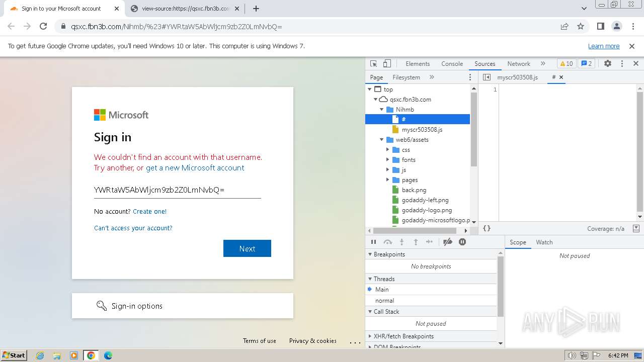
Task: Click get a new Microsoft account link
Action: (195, 168)
